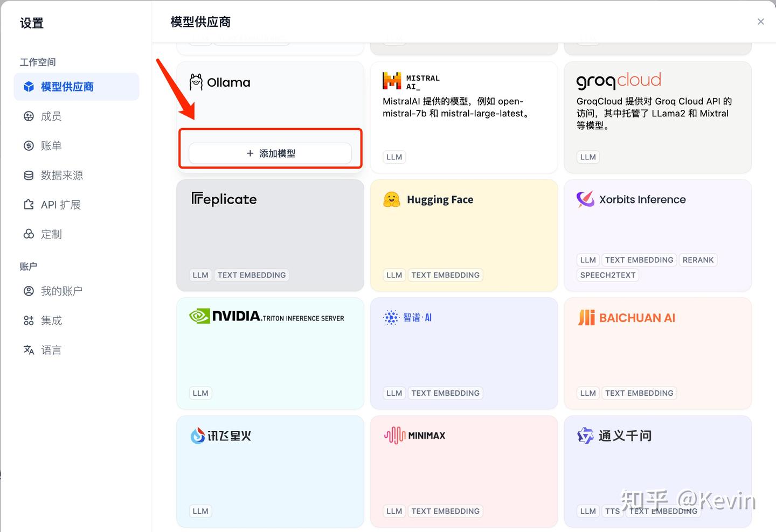The image size is (776, 532).
Task: Click the 设置 dialog title
Action: [x=32, y=23]
